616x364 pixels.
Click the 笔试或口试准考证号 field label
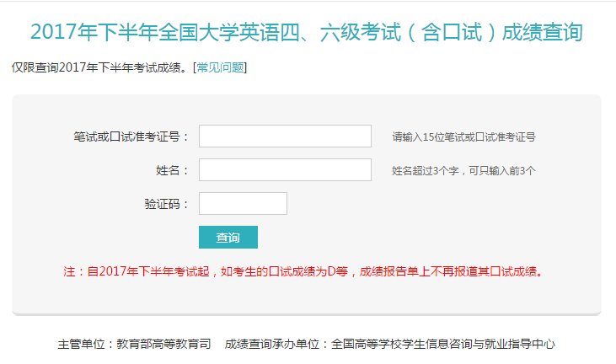(x=131, y=136)
